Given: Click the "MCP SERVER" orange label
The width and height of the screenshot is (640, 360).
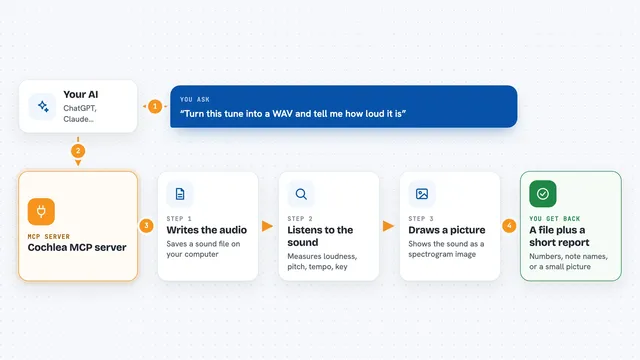Looking at the screenshot, I should pyautogui.click(x=49, y=237).
